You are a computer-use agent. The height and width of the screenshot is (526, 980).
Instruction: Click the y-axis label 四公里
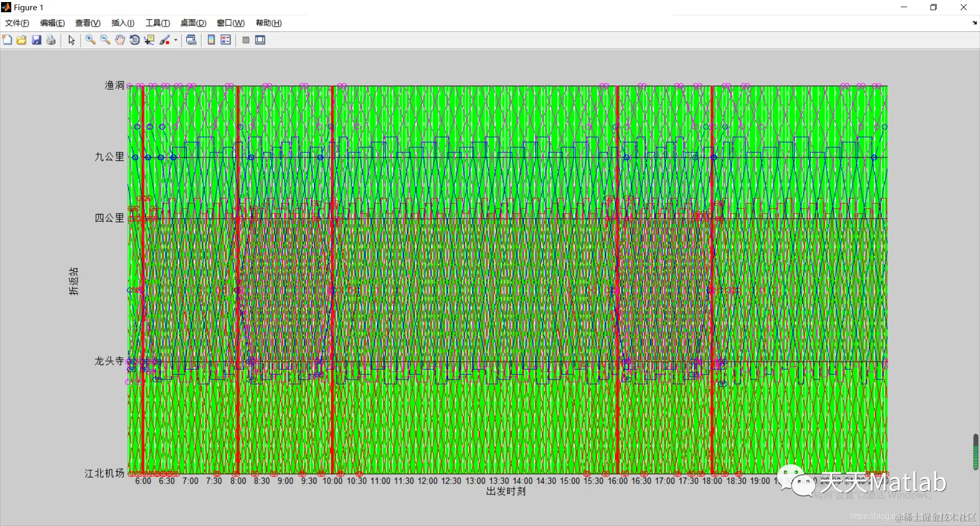pyautogui.click(x=109, y=218)
